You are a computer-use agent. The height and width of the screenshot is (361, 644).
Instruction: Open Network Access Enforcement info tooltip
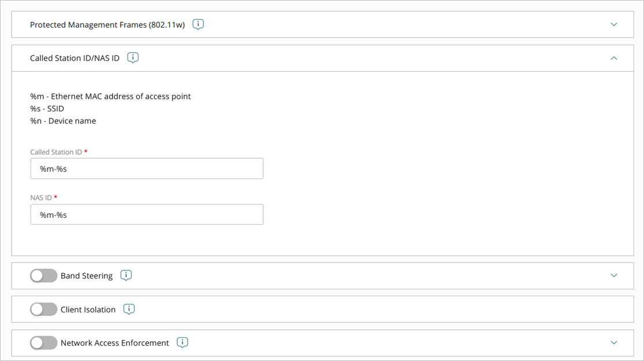coord(182,343)
